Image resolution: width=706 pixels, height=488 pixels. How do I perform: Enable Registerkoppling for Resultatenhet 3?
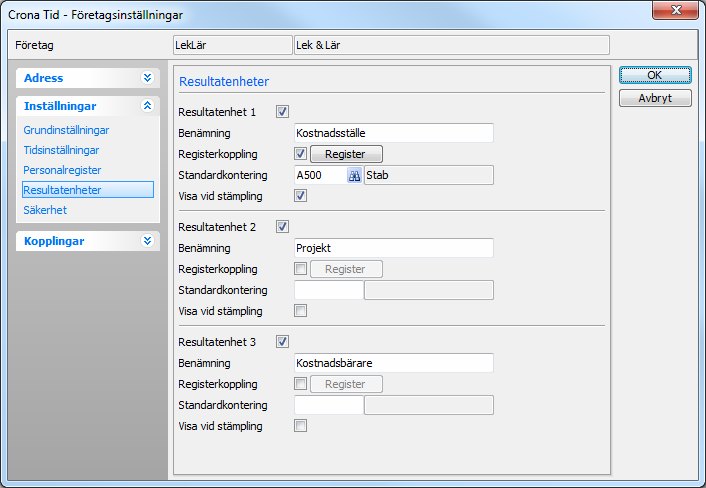[300, 384]
